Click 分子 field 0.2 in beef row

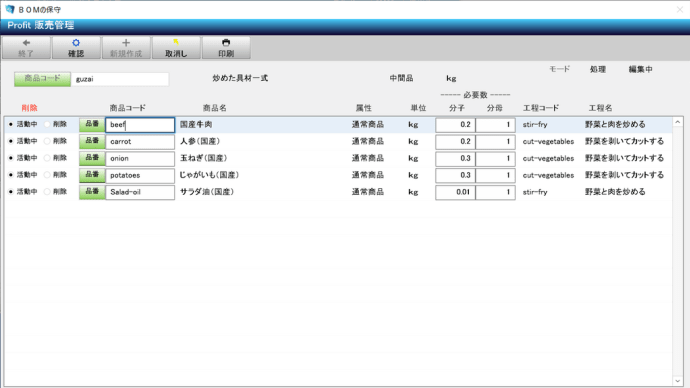coord(455,125)
